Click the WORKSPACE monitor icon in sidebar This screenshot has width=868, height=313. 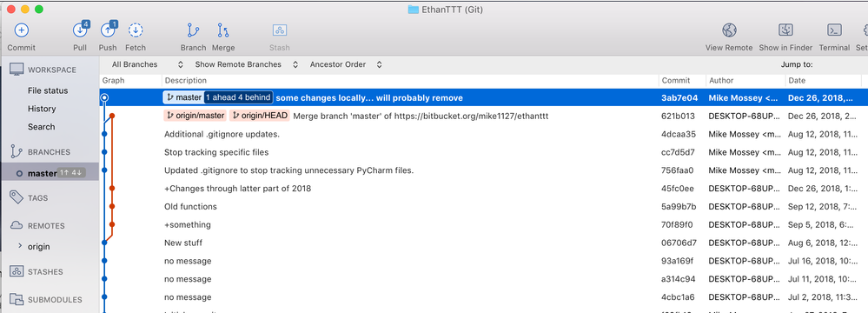(x=17, y=70)
